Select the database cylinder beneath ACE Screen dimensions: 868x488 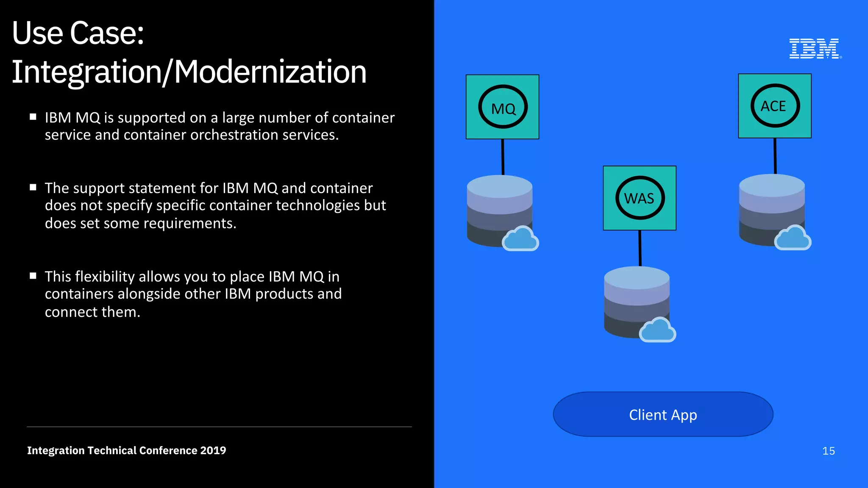tap(771, 210)
